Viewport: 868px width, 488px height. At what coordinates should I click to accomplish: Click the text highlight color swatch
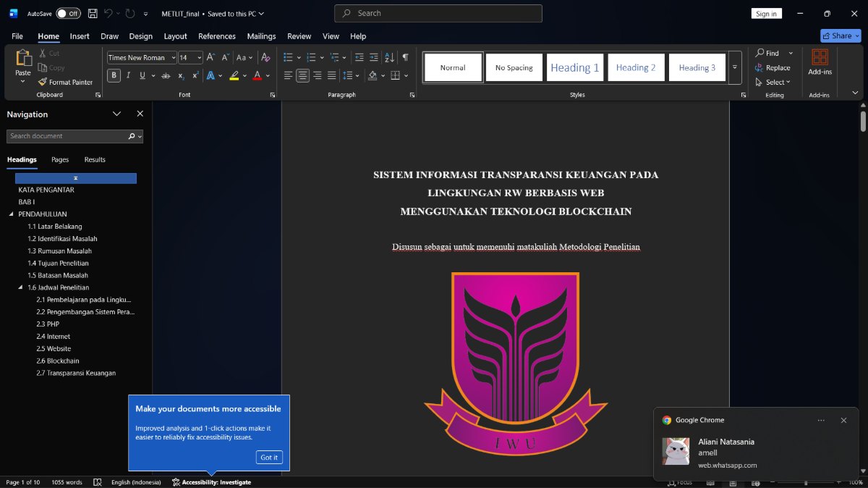point(234,75)
